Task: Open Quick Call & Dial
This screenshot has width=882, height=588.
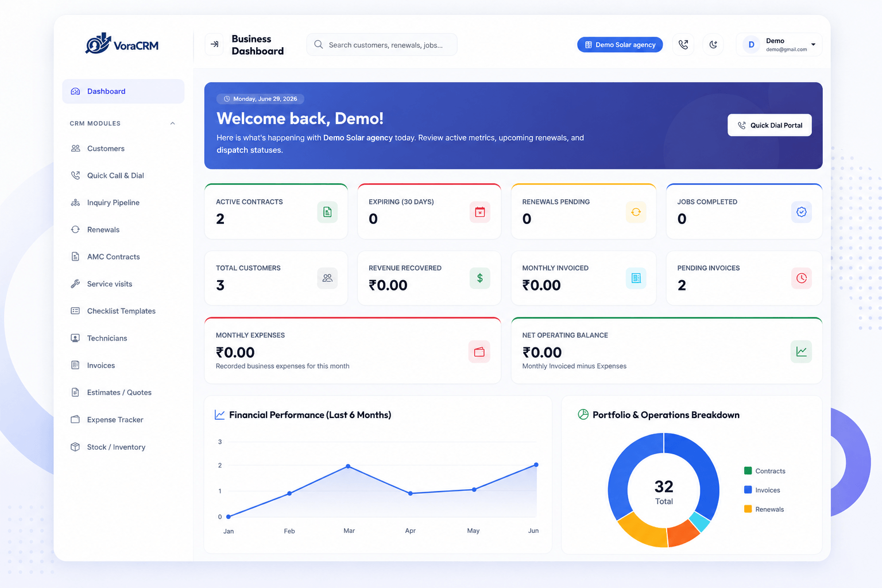Action: 123,176
